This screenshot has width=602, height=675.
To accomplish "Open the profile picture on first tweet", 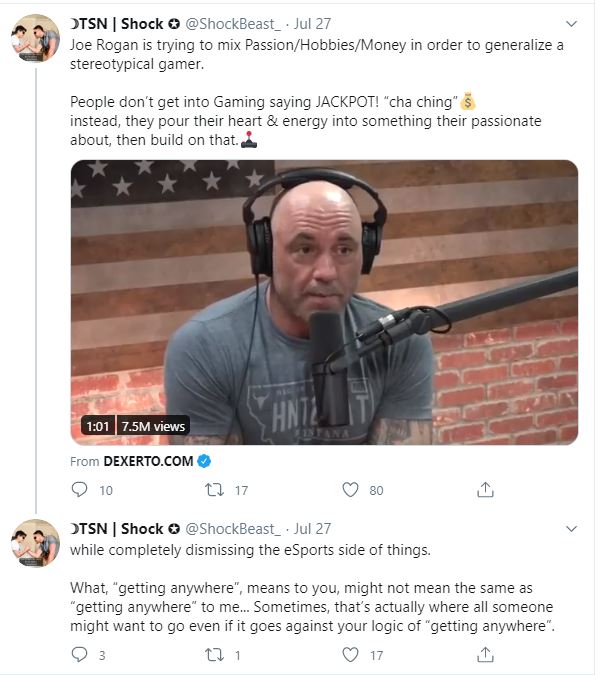I will (35, 39).
